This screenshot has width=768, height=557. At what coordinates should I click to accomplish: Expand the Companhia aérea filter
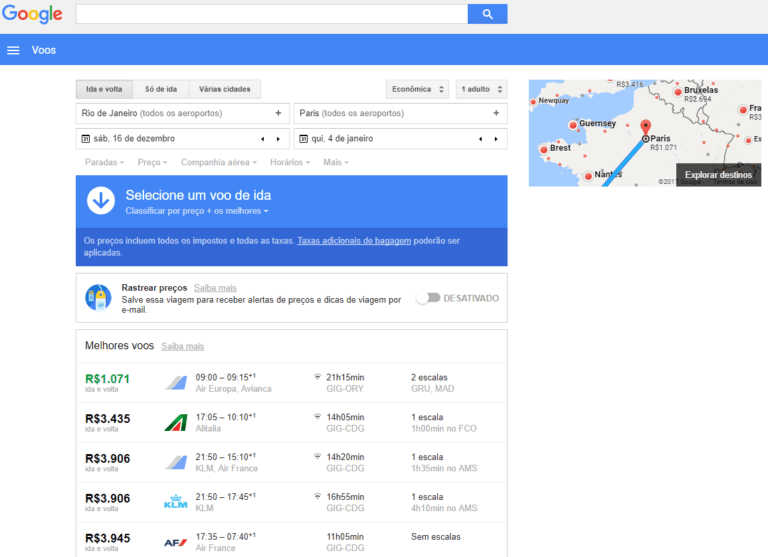tap(218, 162)
